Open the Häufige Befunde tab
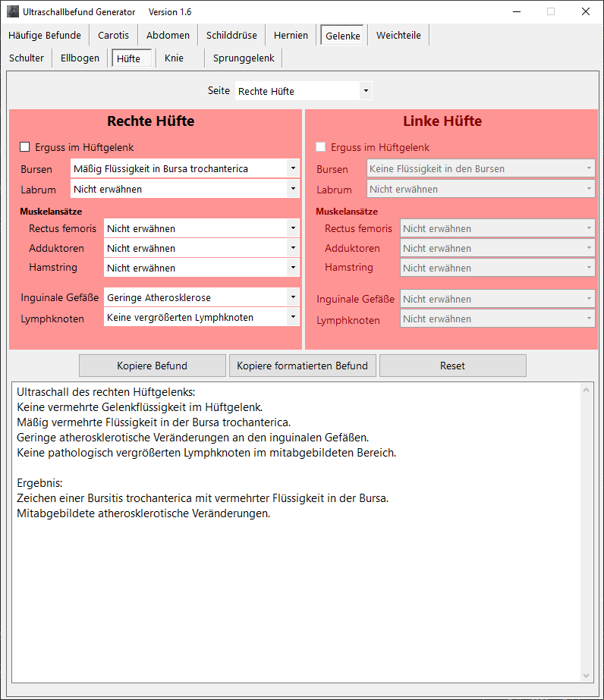 (x=45, y=35)
